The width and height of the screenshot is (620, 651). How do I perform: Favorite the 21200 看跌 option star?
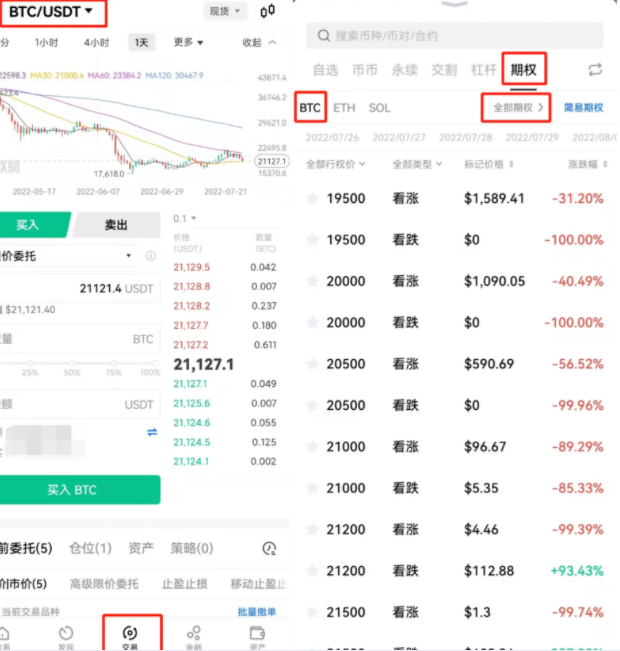click(312, 571)
